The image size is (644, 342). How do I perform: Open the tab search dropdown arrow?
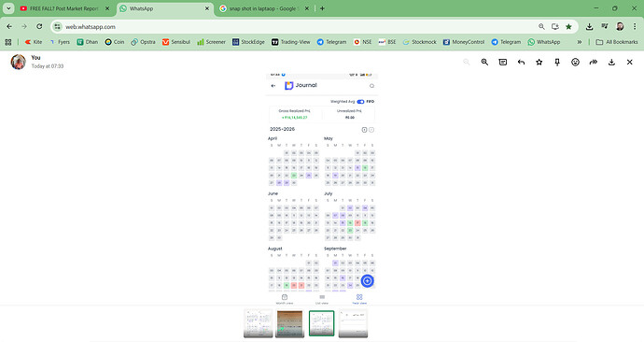pos(8,8)
